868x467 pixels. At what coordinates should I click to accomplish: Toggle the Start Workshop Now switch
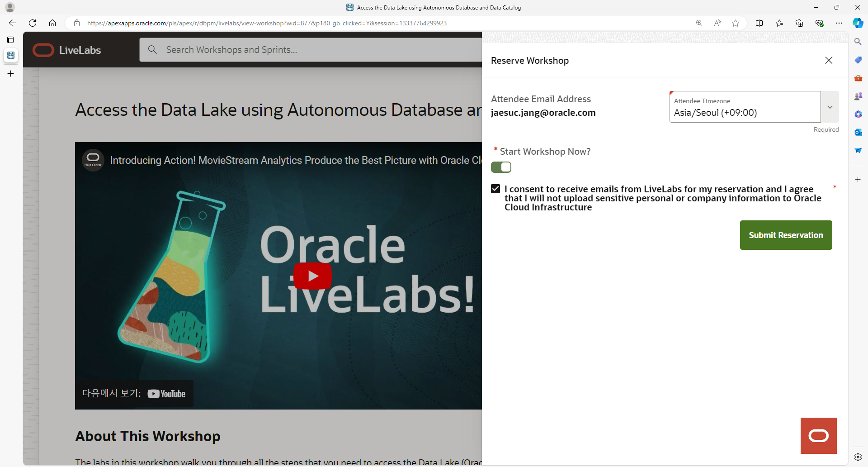pos(501,167)
